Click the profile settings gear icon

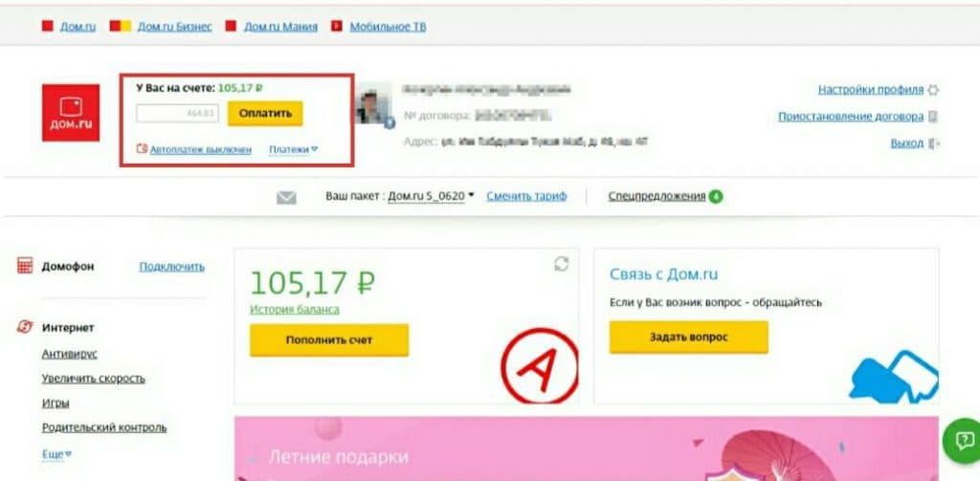click(x=933, y=91)
